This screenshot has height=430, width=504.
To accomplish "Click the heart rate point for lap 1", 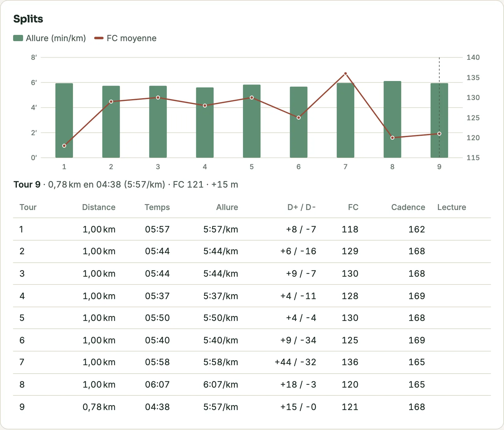I will (64, 146).
